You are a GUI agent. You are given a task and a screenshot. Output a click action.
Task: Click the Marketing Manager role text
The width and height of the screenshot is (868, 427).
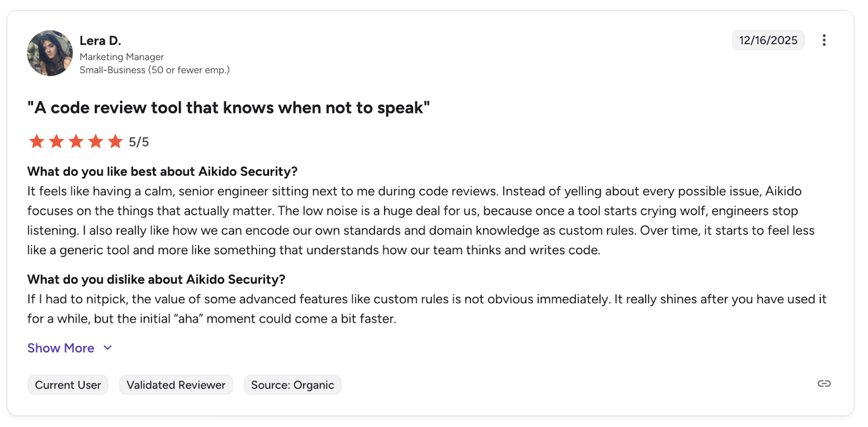[x=122, y=56]
